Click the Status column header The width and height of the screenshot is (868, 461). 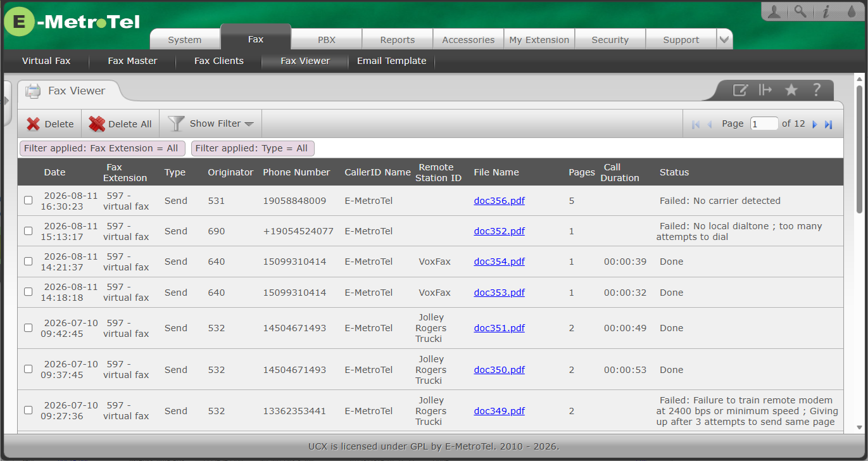pyautogui.click(x=674, y=172)
